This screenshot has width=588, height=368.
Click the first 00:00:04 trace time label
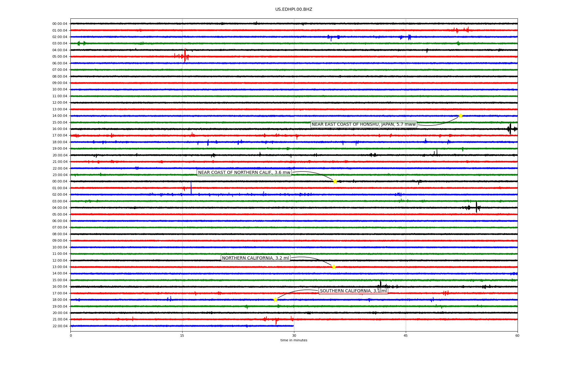(x=60, y=24)
